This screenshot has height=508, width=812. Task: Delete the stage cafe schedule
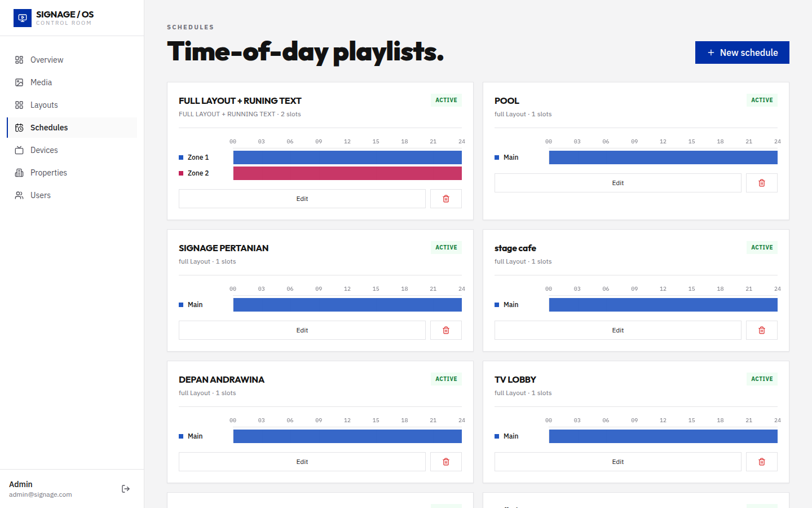(x=762, y=330)
